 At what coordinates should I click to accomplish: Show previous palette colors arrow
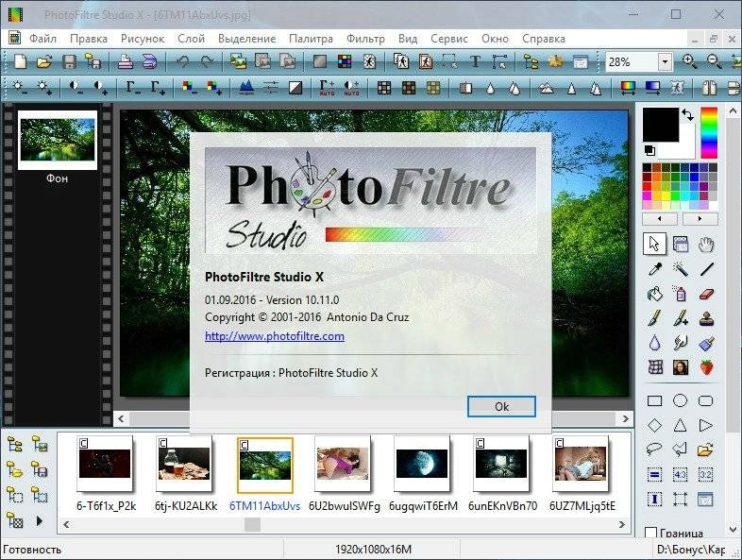click(660, 219)
